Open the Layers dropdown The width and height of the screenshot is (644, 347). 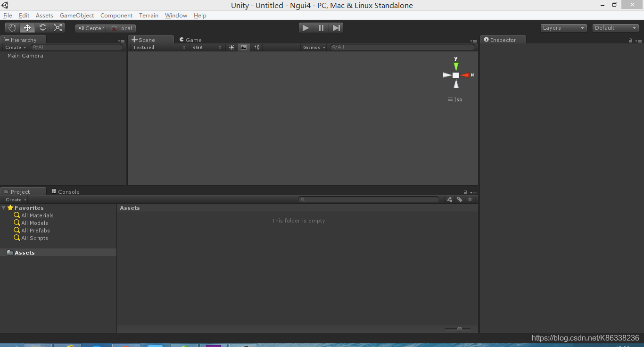563,28
